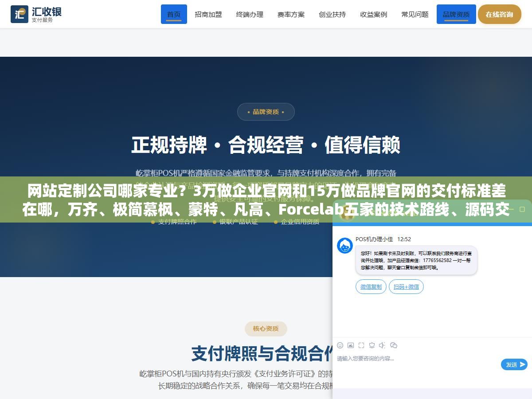The width and height of the screenshot is (532, 399).
Task: Select the 品牌资质 nav button
Action: click(x=456, y=14)
